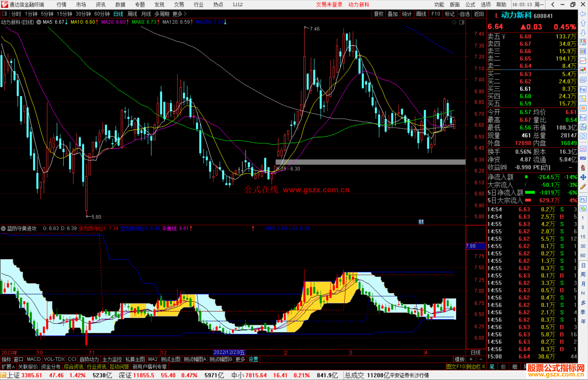Image resolution: width=588 pixels, height=380 pixels.
Task: Click the 复权 button
Action: coord(379,14)
